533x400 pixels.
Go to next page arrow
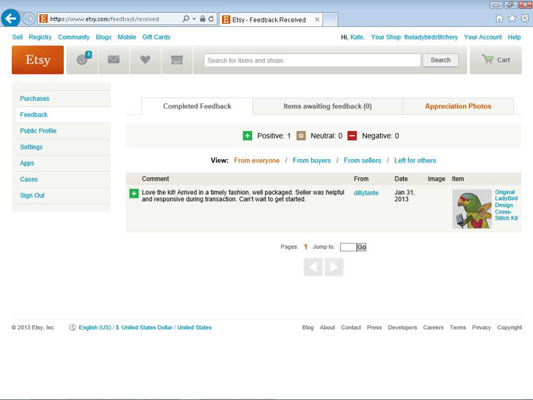(334, 267)
